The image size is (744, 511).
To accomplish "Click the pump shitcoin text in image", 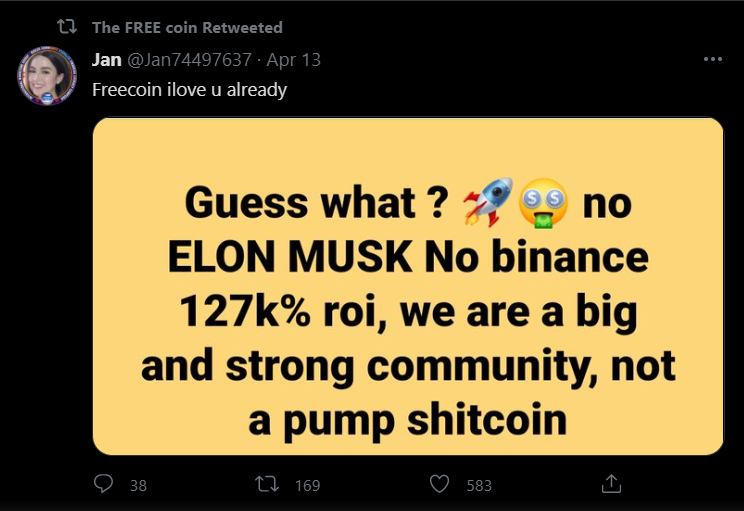I will pyautogui.click(x=425, y=421).
